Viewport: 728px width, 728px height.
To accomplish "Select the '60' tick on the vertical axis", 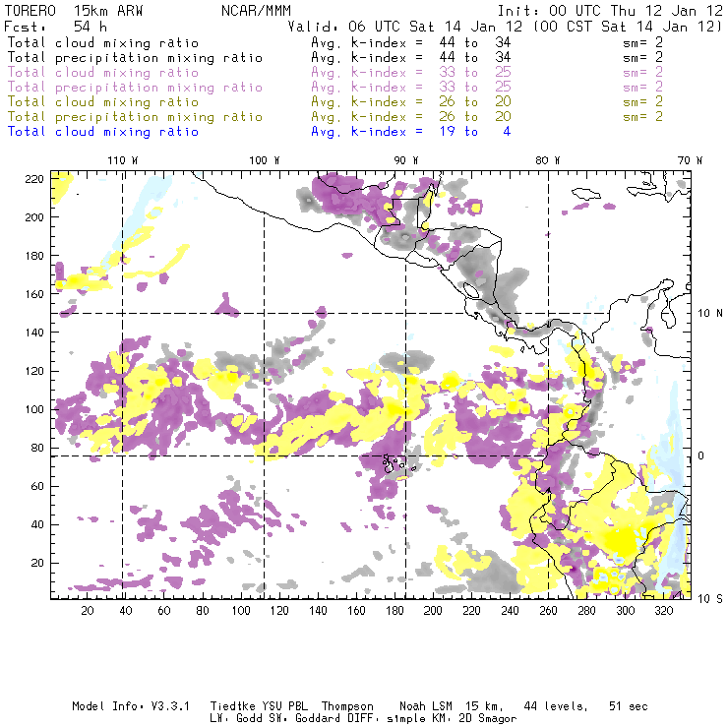I will 37,486.
